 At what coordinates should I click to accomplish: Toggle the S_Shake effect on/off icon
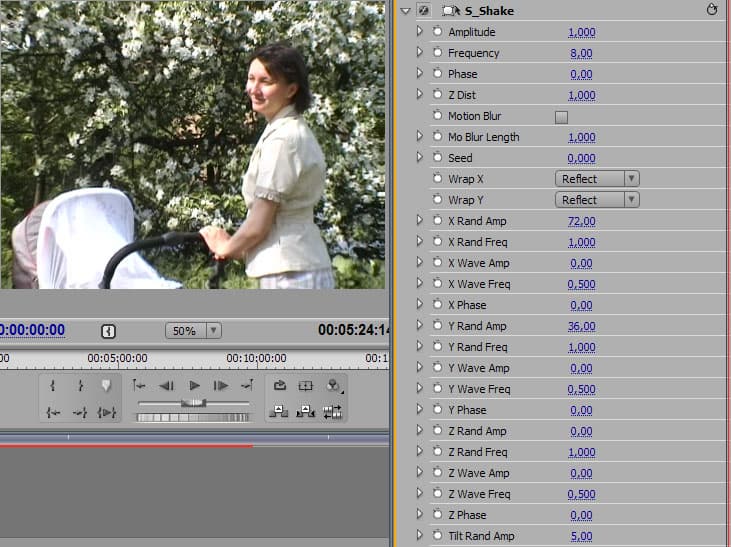point(423,10)
